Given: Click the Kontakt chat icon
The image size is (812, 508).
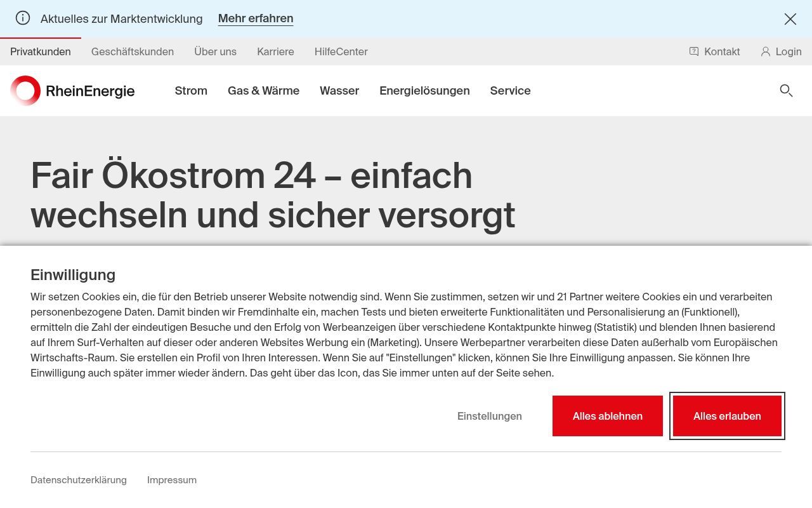Looking at the screenshot, I should [694, 51].
